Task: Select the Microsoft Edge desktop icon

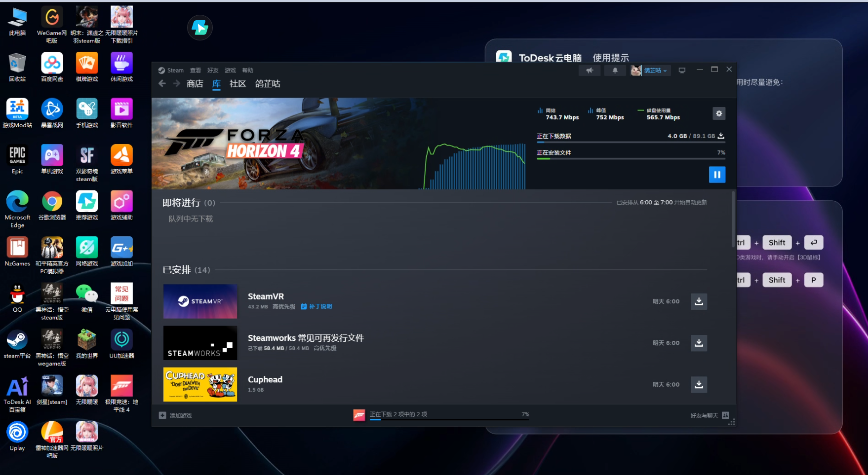Action: point(17,210)
